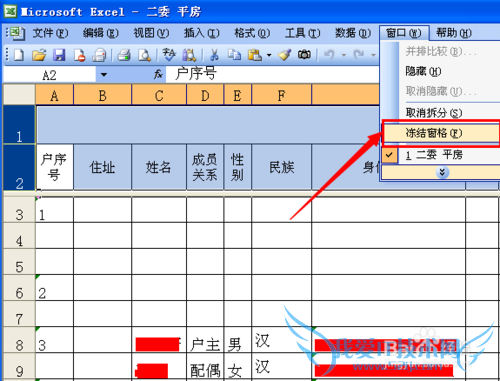The image size is (500, 381).
Task: Expand the Window menu chevron for more items
Action: [442, 172]
